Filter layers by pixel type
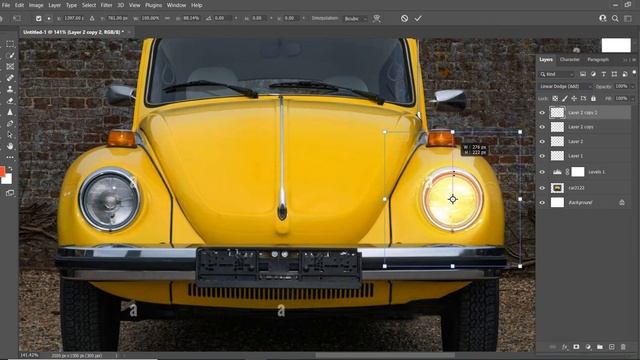 tap(583, 74)
